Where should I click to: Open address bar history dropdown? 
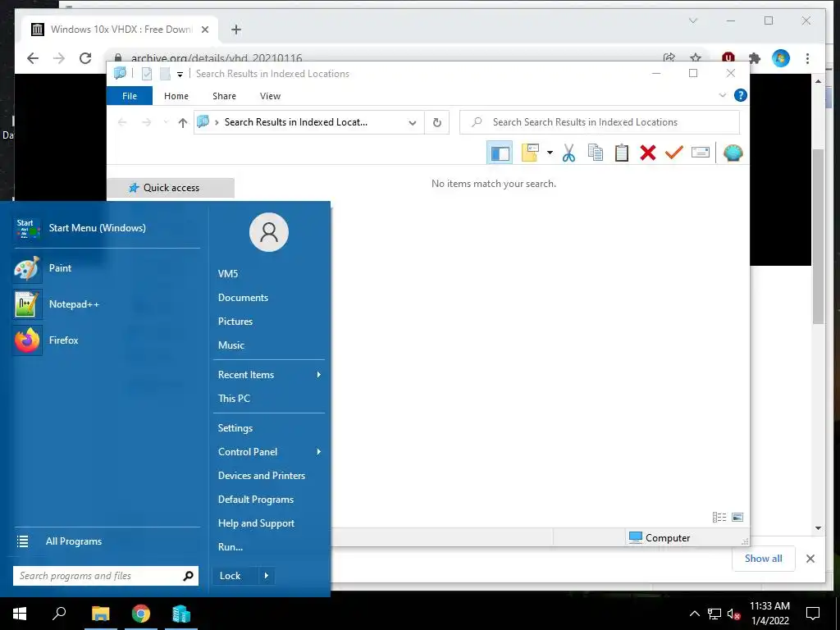[413, 123]
